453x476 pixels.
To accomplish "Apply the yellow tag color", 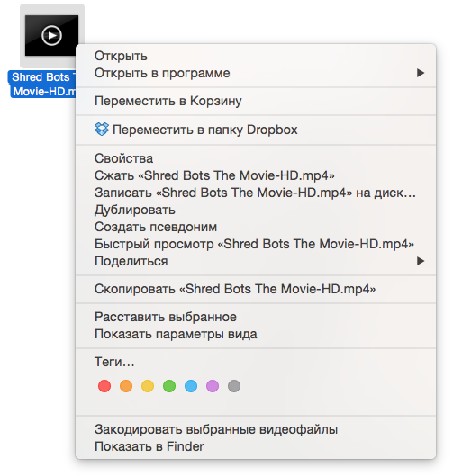I will click(148, 386).
